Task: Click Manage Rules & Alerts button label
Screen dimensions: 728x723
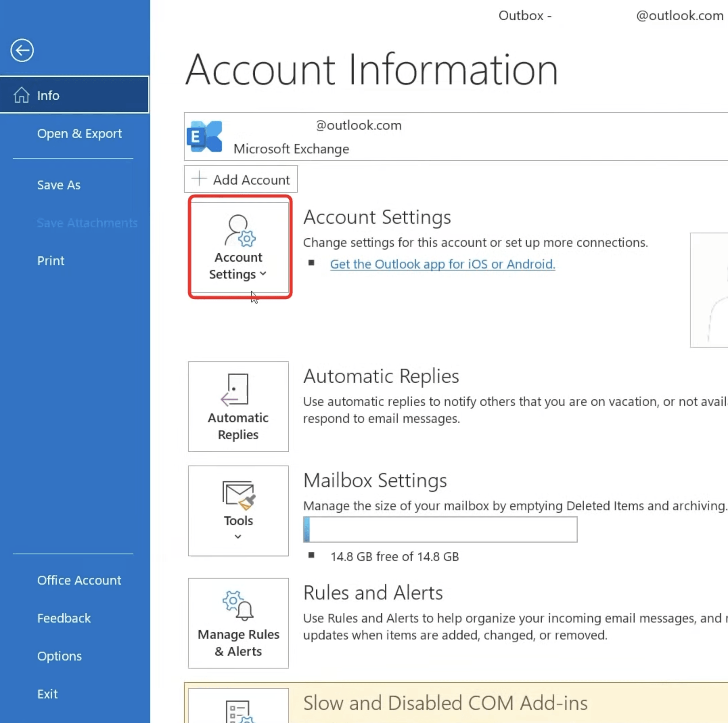Action: click(x=238, y=643)
